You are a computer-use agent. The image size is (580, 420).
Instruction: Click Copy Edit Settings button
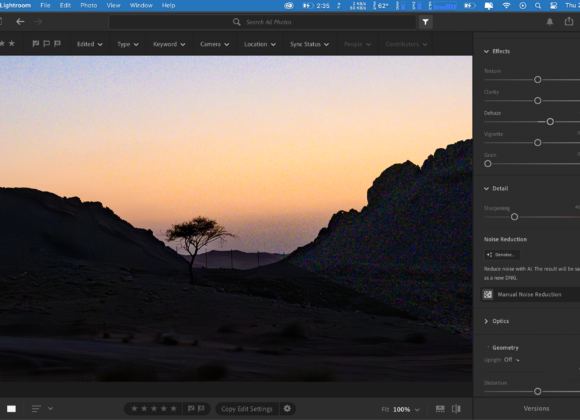247,409
